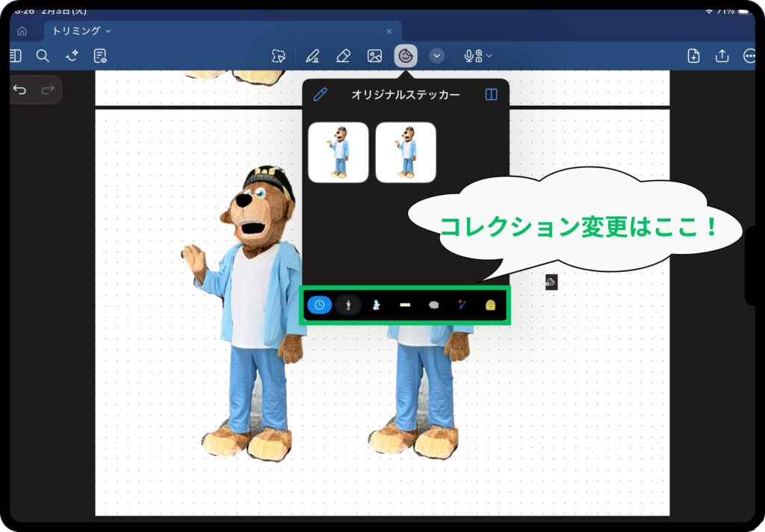Close the トリミング tab
765x532 pixels.
click(388, 31)
